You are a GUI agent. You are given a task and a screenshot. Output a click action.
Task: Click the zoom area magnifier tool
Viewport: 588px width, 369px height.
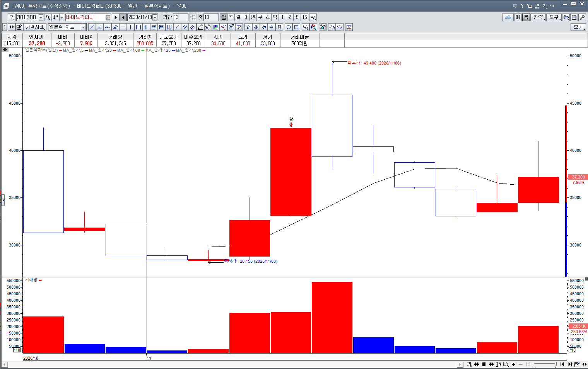click(x=305, y=27)
